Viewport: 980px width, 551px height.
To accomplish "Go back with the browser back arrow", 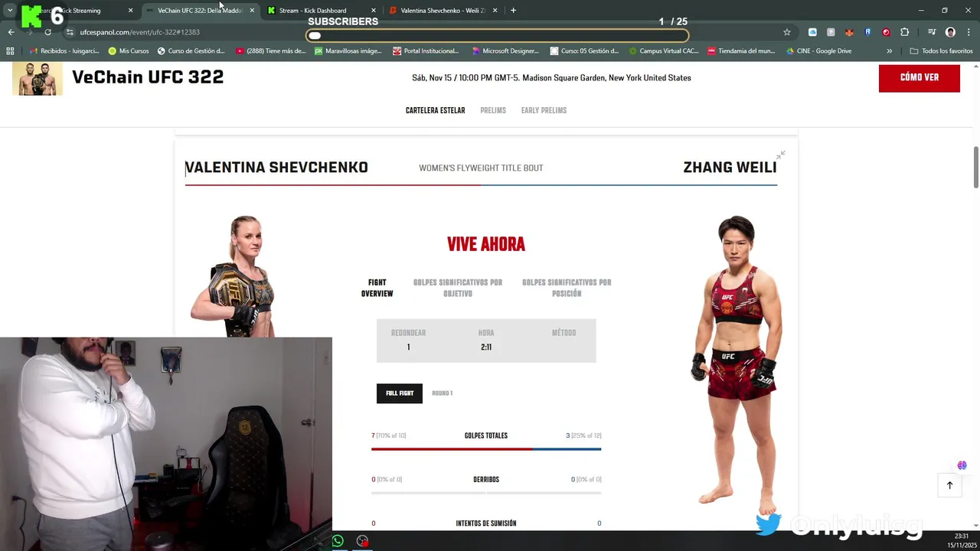I will click(x=11, y=32).
